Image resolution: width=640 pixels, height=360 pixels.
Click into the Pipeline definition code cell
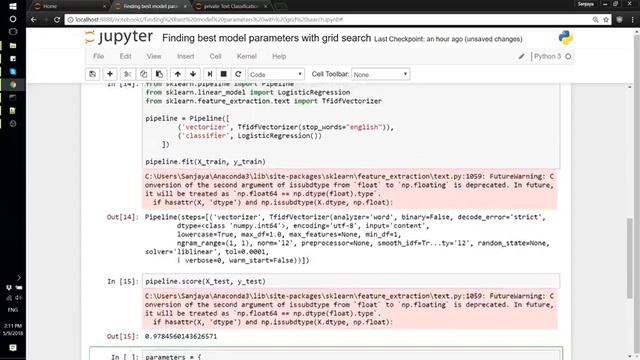point(351,127)
